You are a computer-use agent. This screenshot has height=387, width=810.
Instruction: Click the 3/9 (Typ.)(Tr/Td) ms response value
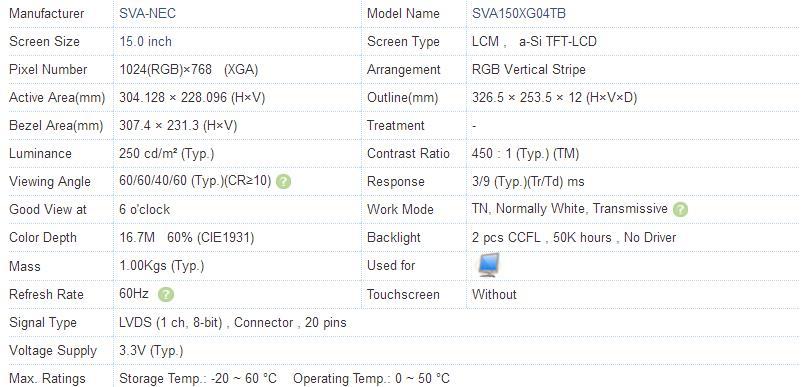coord(528,181)
